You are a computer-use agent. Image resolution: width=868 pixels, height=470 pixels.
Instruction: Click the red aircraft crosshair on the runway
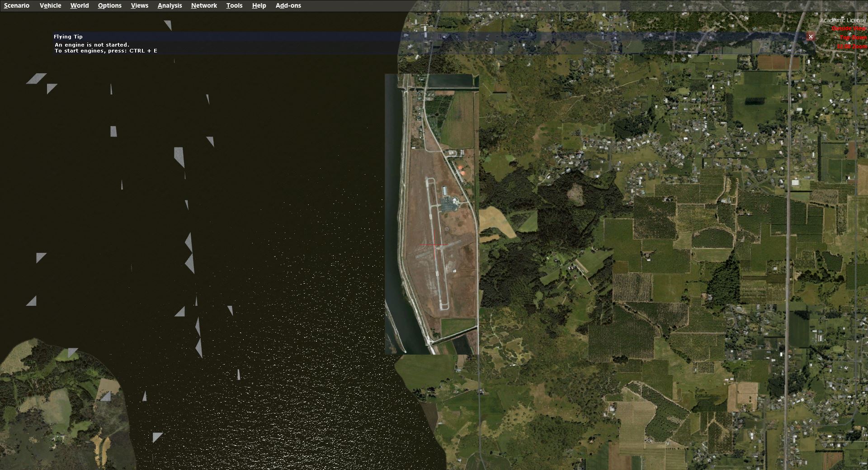point(435,245)
